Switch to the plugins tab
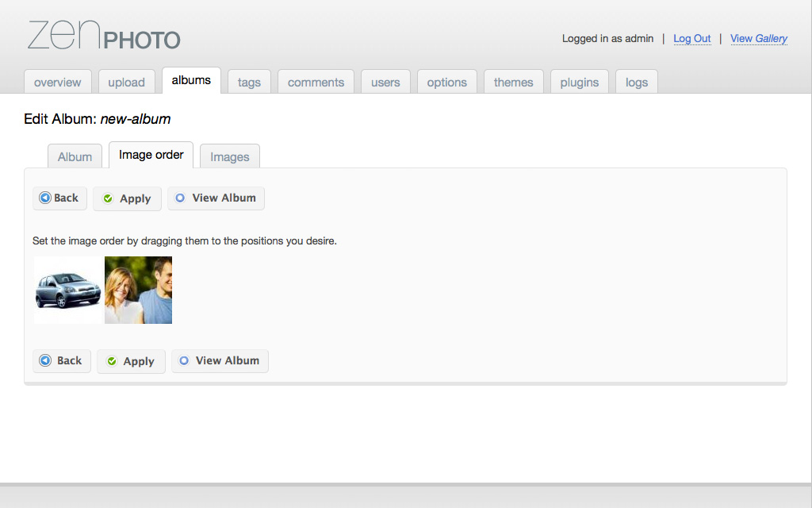The image size is (812, 508). [x=580, y=83]
